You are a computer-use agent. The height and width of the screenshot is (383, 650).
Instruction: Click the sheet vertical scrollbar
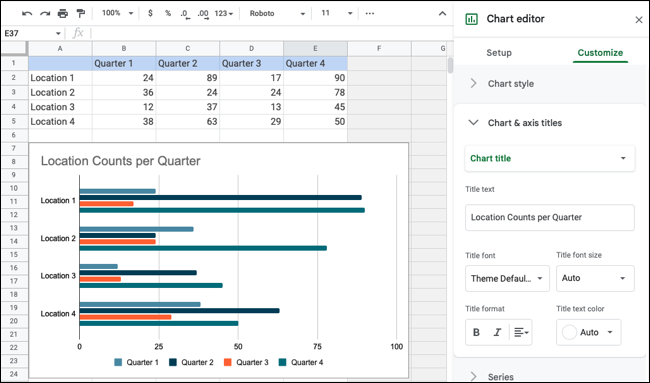pyautogui.click(x=450, y=65)
